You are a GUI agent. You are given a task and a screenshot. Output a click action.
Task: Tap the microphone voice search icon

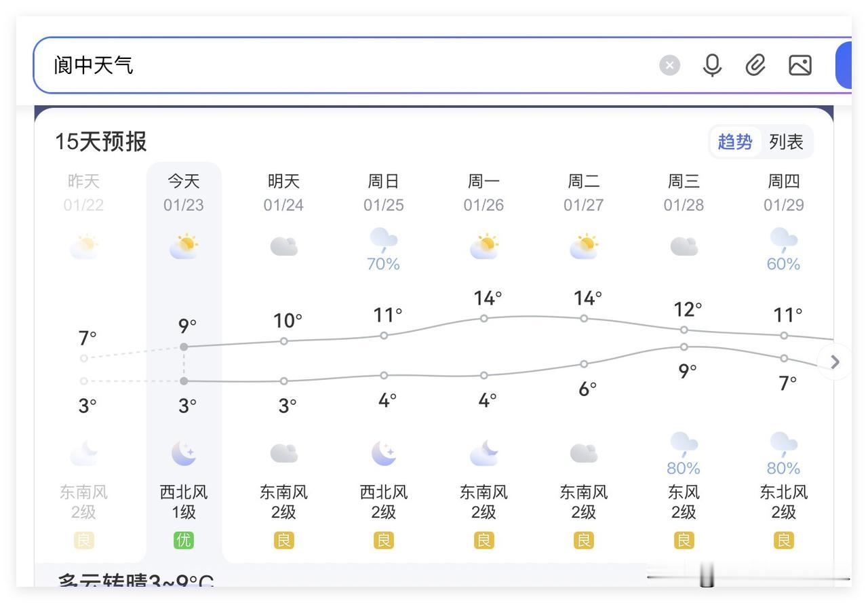click(712, 66)
